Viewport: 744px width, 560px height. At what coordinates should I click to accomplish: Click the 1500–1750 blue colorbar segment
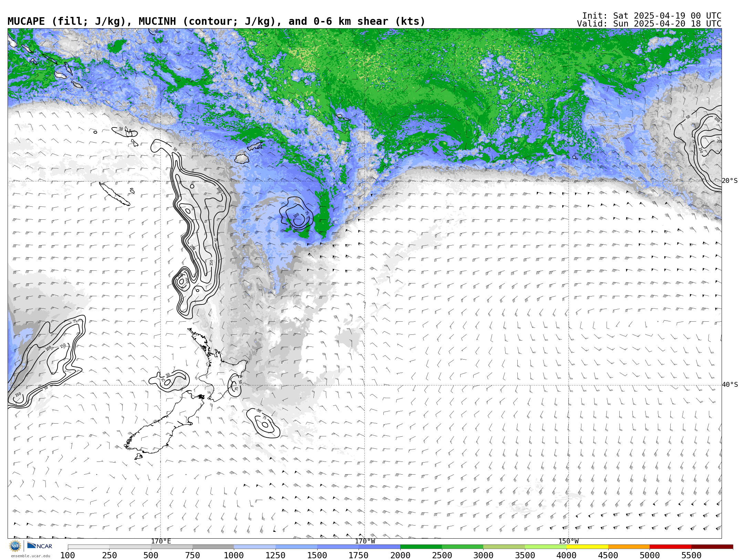click(338, 547)
